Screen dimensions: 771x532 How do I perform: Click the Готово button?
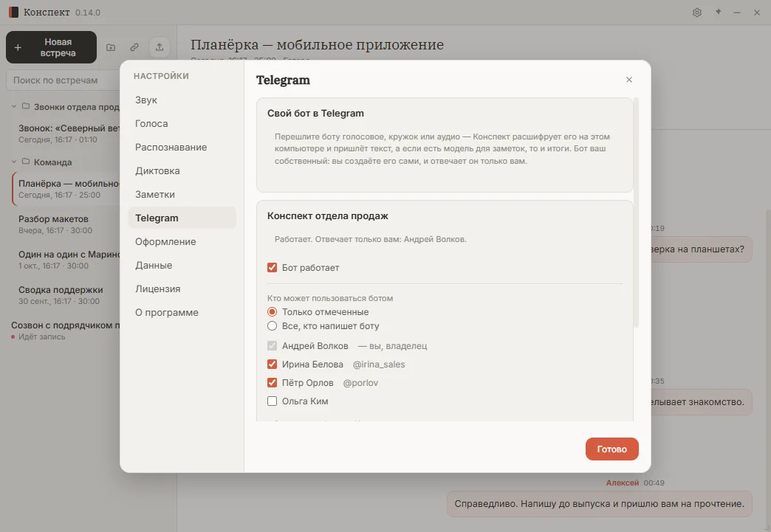611,449
